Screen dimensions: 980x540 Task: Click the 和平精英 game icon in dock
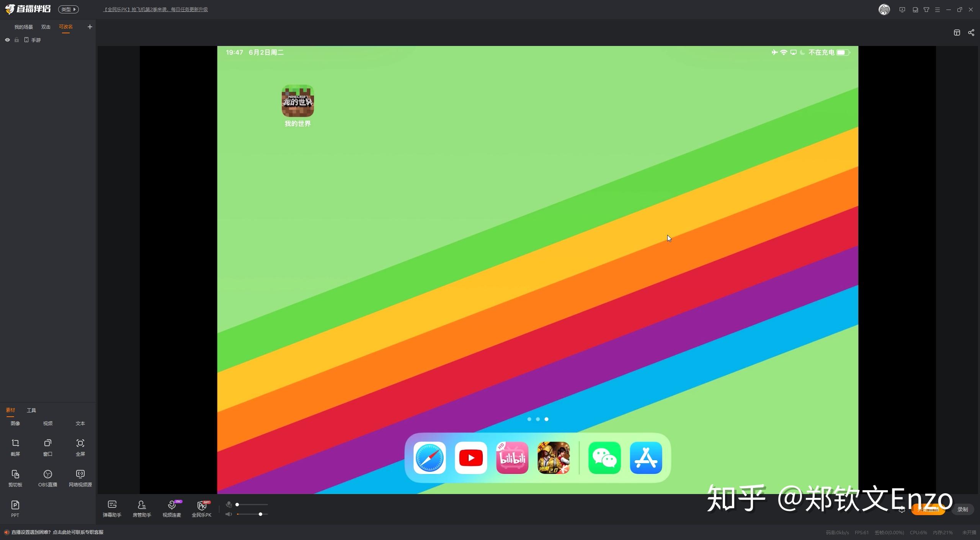pyautogui.click(x=554, y=458)
